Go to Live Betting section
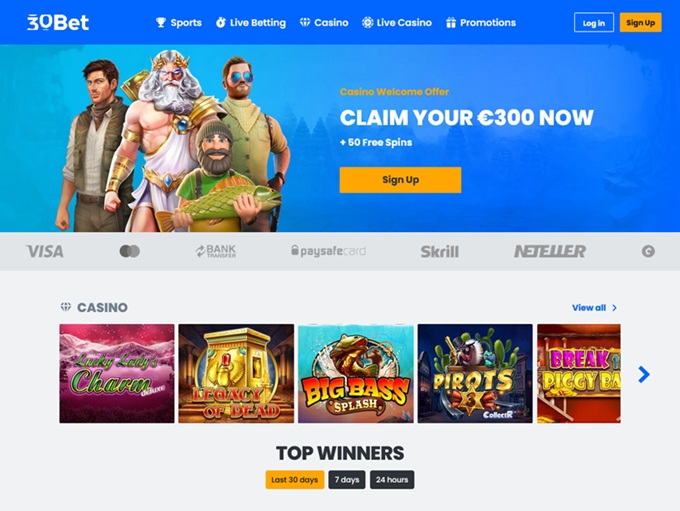The image size is (680, 511). [x=251, y=23]
